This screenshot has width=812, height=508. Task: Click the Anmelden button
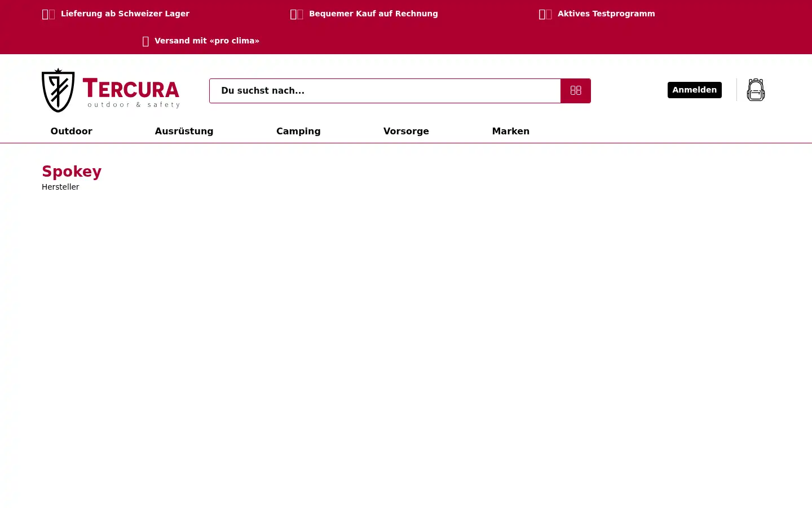[x=695, y=90]
